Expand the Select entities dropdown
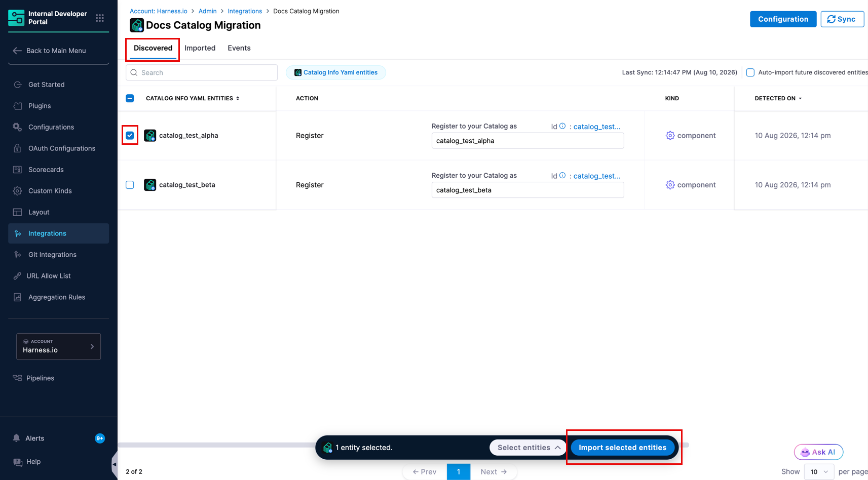The width and height of the screenshot is (868, 480). coord(529,448)
